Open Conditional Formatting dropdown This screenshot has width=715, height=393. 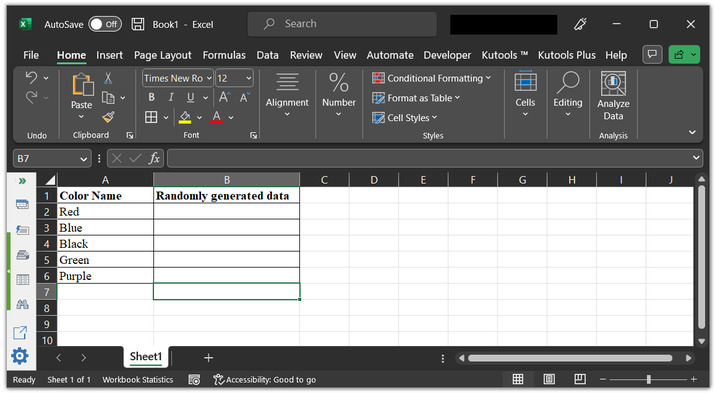[431, 78]
